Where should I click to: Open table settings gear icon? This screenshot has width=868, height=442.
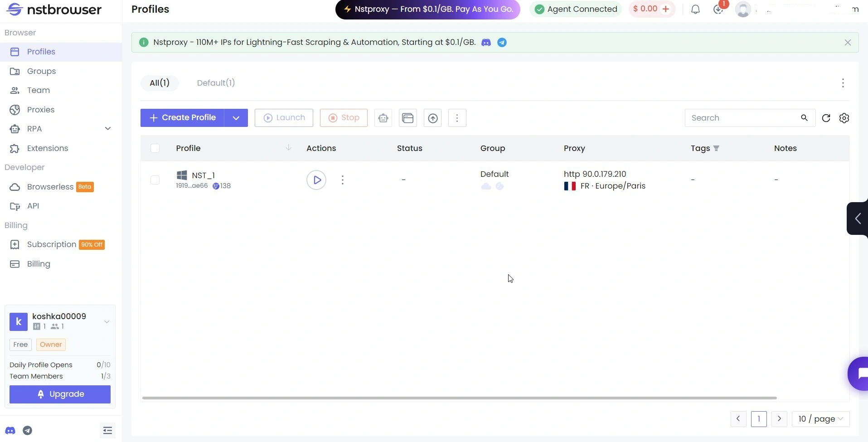844,118
